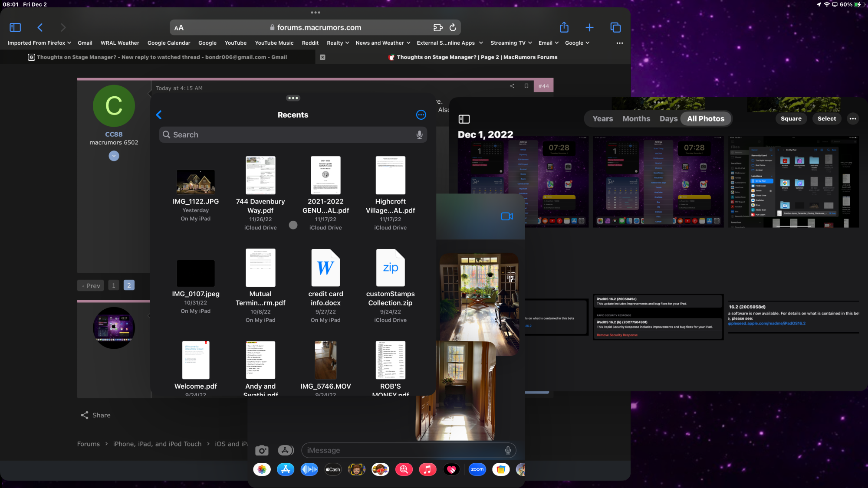
Task: Open CC88 user profile
Action: (x=114, y=134)
